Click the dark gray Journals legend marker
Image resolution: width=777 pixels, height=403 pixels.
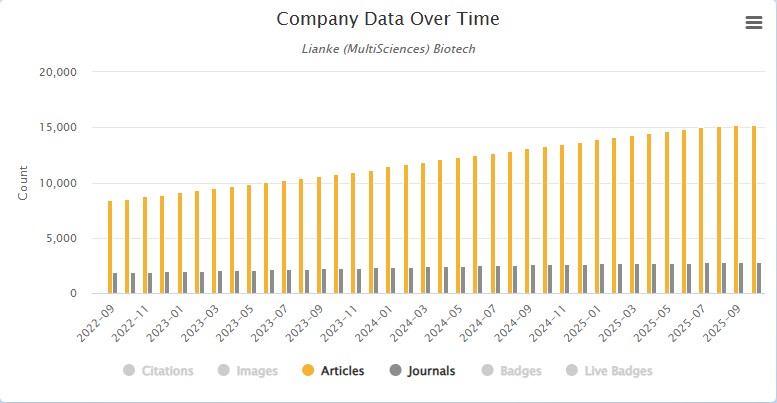point(394,371)
